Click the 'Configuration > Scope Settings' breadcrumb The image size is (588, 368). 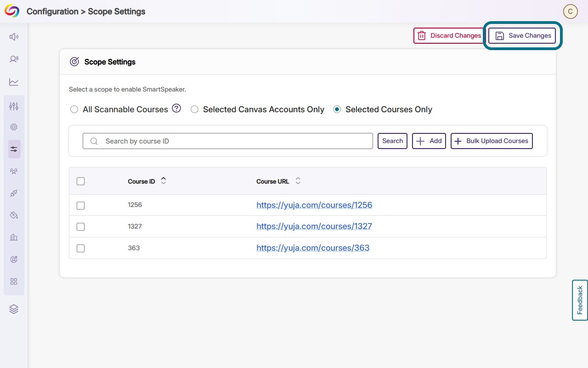(x=86, y=11)
